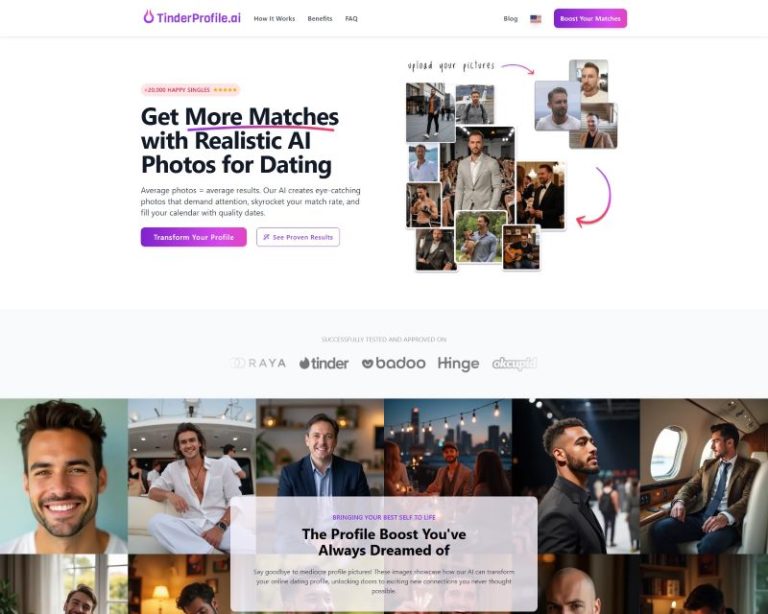Open the US flag language selector
The width and height of the screenshot is (768, 614).
(535, 19)
